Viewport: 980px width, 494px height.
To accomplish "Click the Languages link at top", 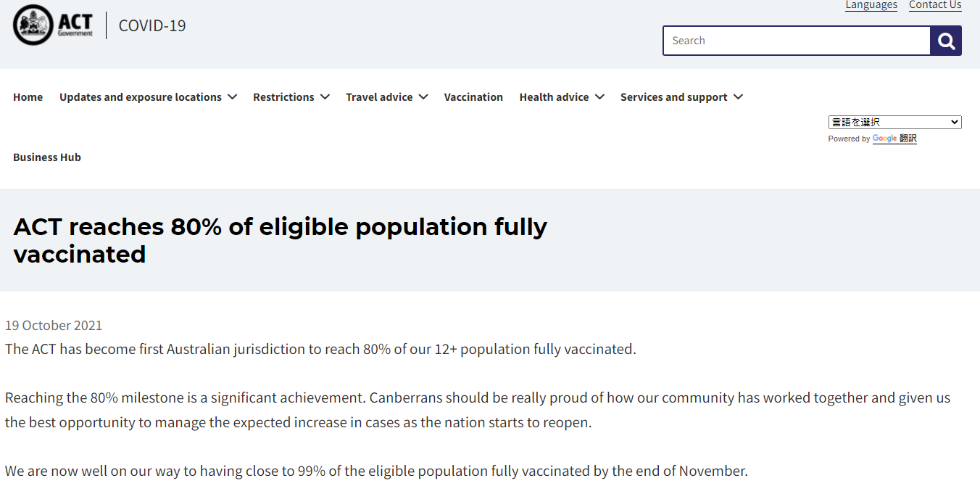I will coord(871,5).
